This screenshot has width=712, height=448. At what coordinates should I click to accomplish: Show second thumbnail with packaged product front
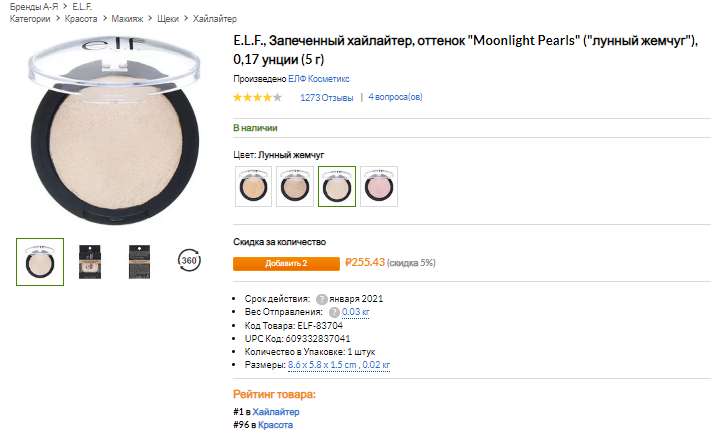click(90, 261)
